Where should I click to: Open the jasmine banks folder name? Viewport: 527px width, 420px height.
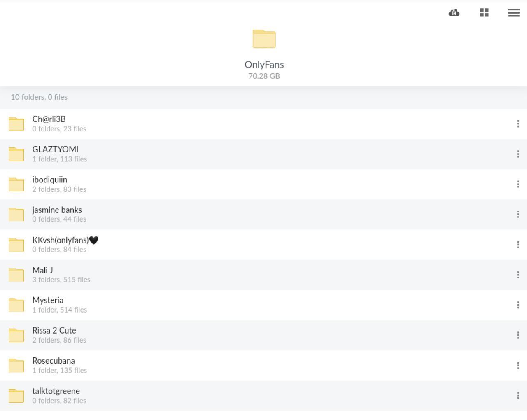57,210
